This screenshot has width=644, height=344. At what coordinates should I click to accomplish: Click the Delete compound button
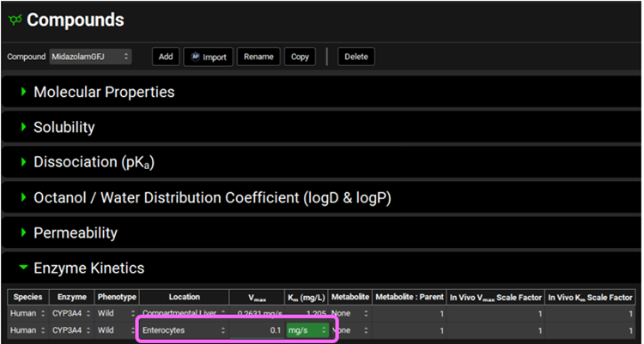[355, 57]
